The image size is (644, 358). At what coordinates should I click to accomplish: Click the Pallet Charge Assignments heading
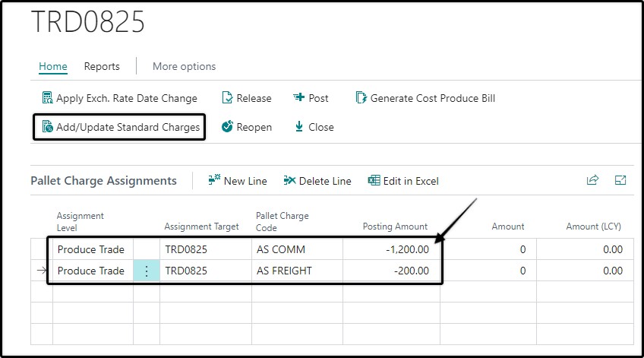point(103,181)
